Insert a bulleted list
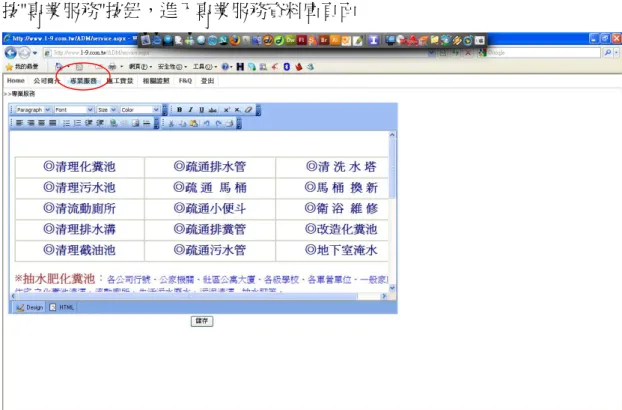The width and height of the screenshot is (622, 410). click(66, 123)
